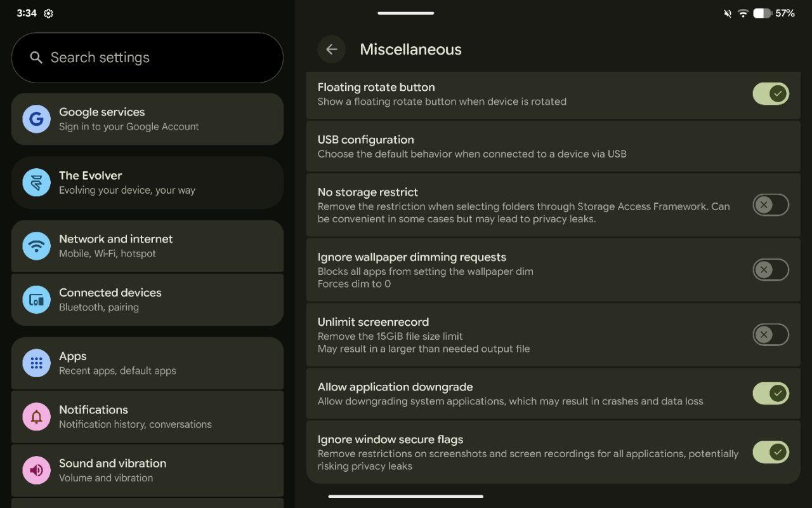Image resolution: width=812 pixels, height=508 pixels.
Task: Tap the Google services G icon
Action: point(37,119)
